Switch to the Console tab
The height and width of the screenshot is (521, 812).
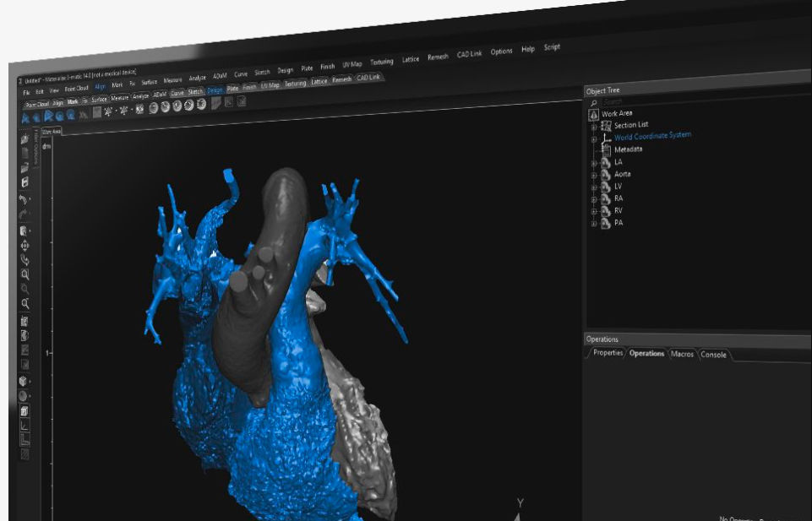[712, 355]
